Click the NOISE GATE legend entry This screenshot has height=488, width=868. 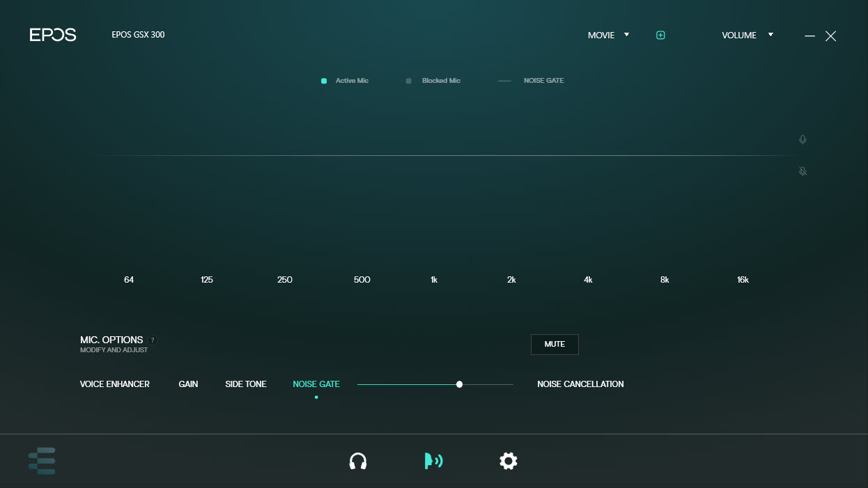pyautogui.click(x=531, y=81)
